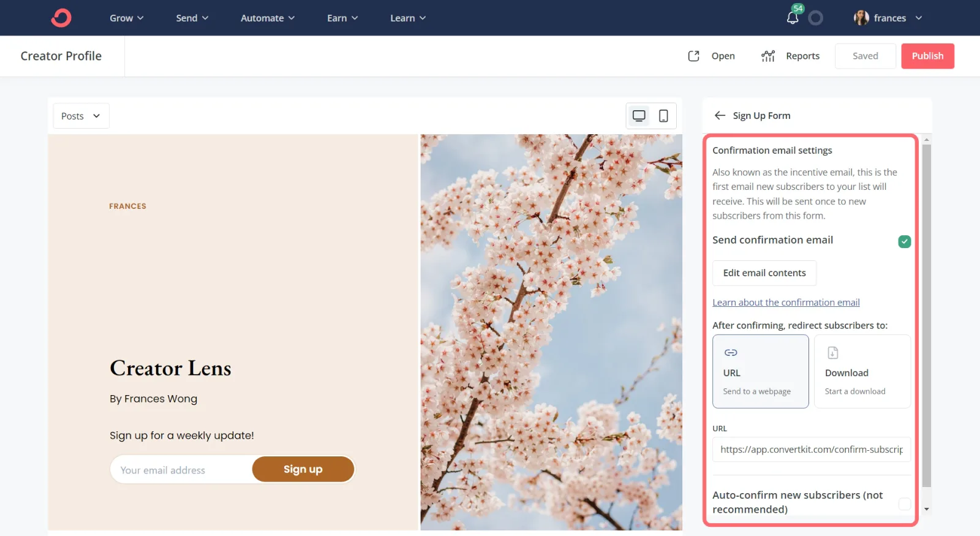Click the Reports chart icon
Viewport: 980px width, 536px height.
coord(768,56)
